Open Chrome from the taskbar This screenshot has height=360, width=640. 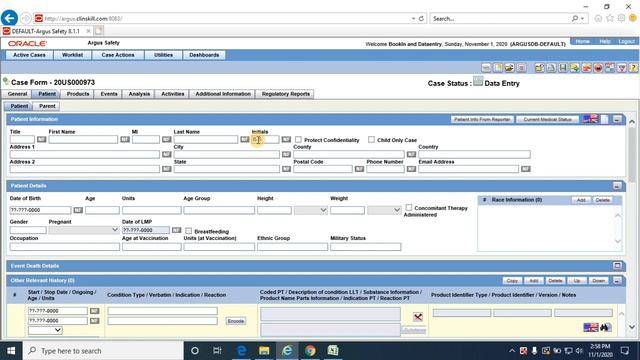310,351
